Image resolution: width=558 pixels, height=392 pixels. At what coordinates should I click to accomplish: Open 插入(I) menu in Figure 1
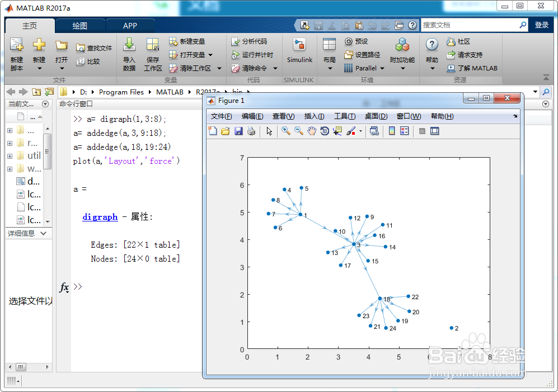coord(314,116)
